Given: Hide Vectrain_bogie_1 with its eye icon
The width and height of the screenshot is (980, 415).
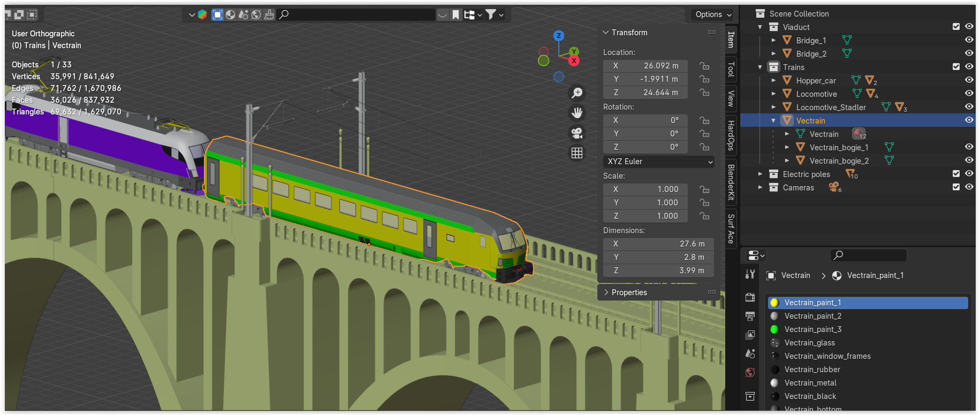Looking at the screenshot, I should tap(969, 147).
